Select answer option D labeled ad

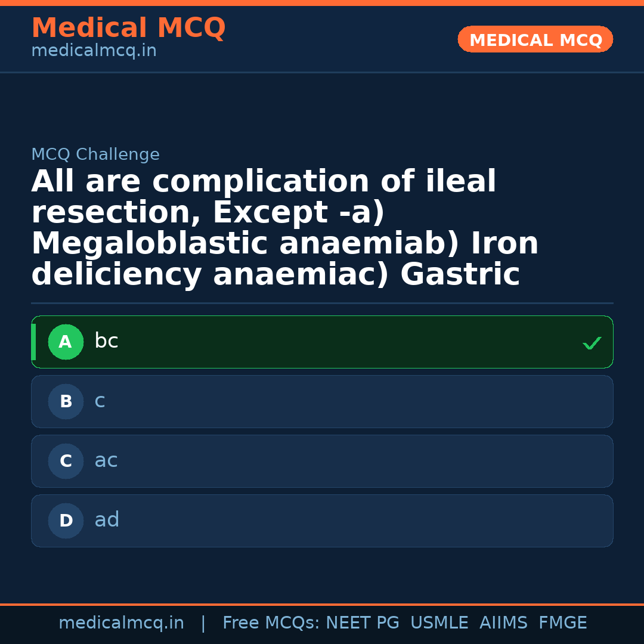pyautogui.click(x=322, y=521)
